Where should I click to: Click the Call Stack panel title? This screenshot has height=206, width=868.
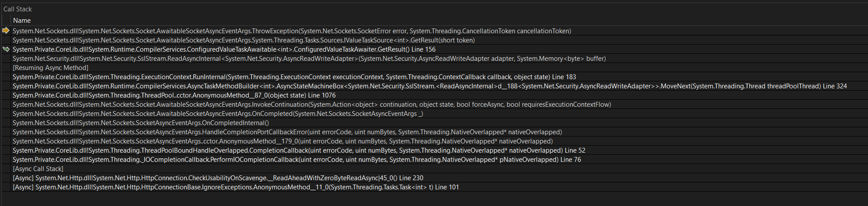tap(18, 9)
